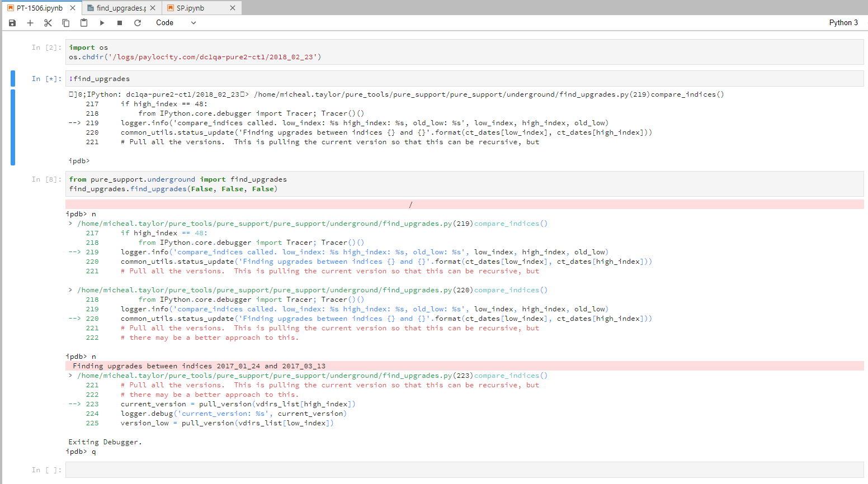Click the empty code cell at the bottom
The height and width of the screenshot is (484, 868).
464,470
